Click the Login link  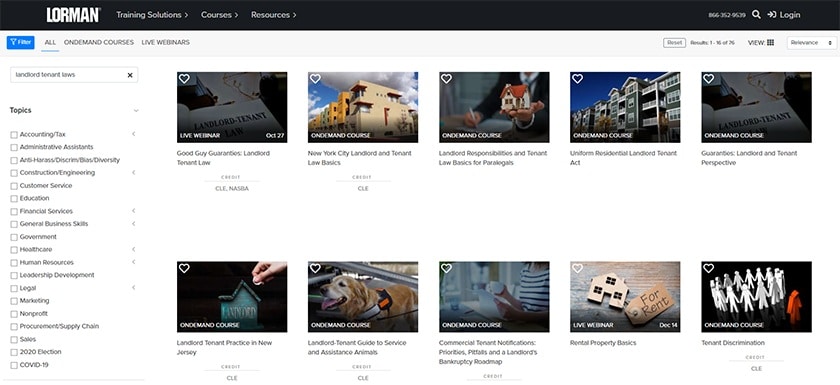click(790, 15)
